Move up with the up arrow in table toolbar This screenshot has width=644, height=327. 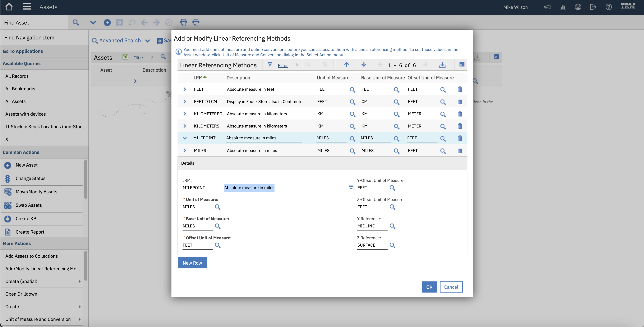[346, 65]
